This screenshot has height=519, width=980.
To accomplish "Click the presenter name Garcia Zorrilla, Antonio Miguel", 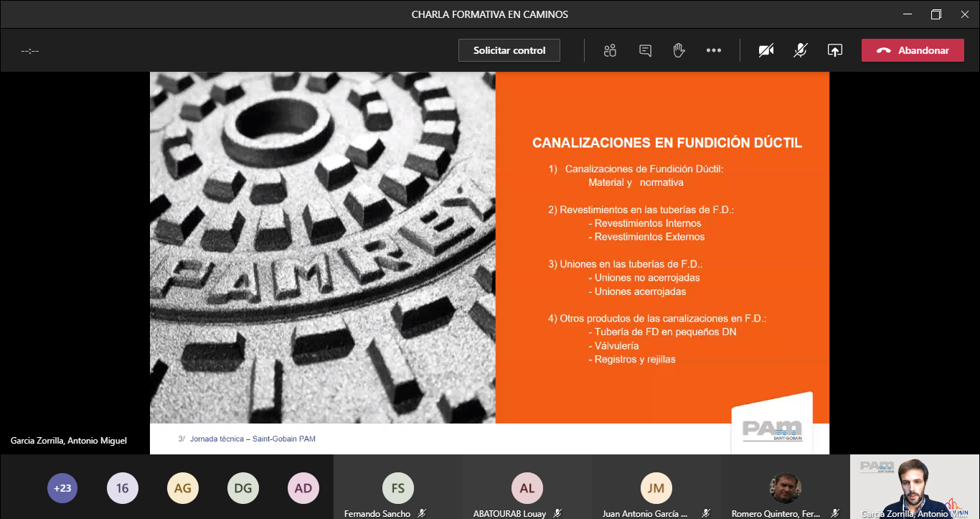I will click(x=69, y=441).
